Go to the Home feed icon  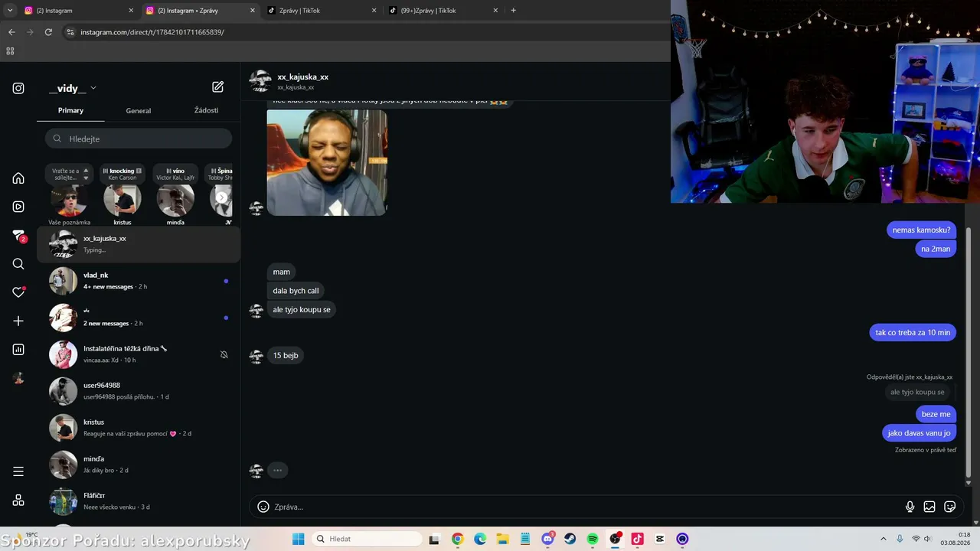point(18,178)
